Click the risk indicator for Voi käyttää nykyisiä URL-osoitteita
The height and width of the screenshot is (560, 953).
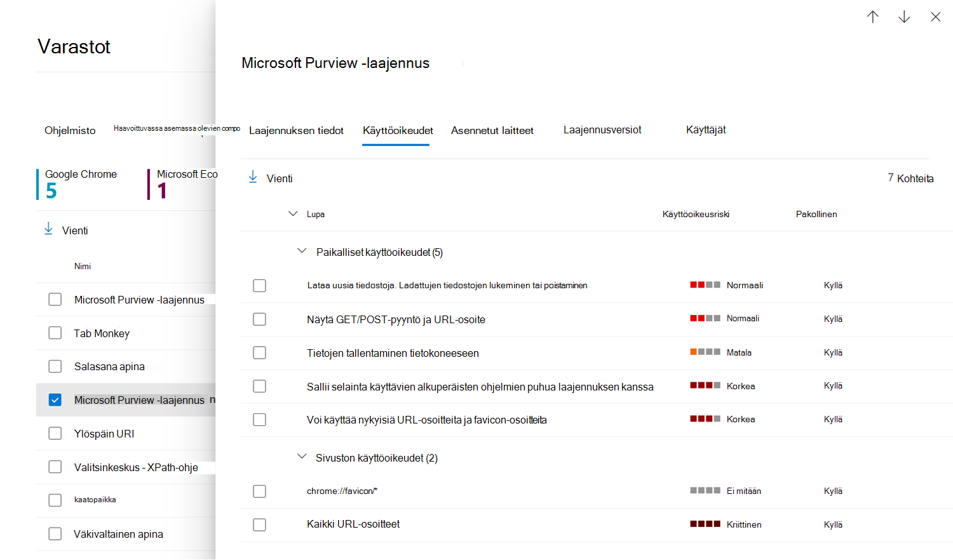[x=705, y=419]
